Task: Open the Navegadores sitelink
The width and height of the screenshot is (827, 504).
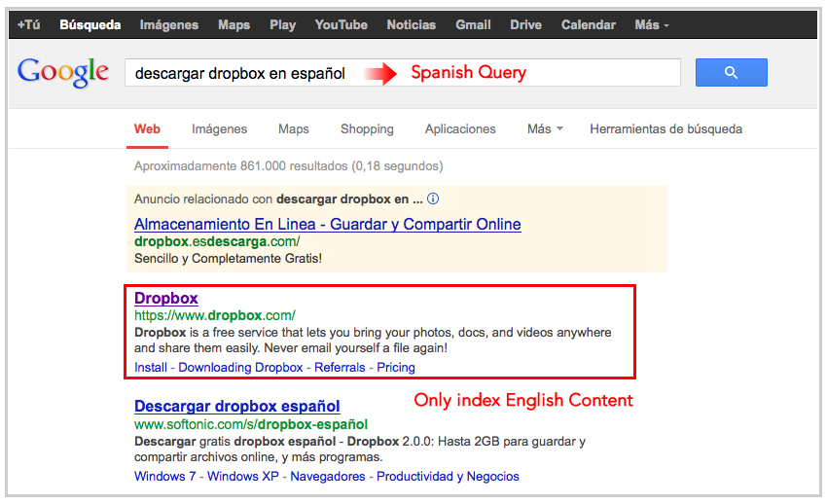Action: [328, 476]
